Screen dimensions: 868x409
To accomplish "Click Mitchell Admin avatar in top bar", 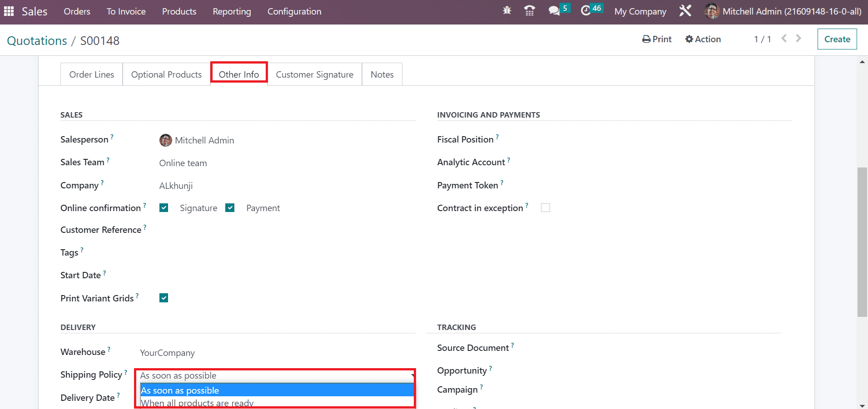I will [x=711, y=11].
